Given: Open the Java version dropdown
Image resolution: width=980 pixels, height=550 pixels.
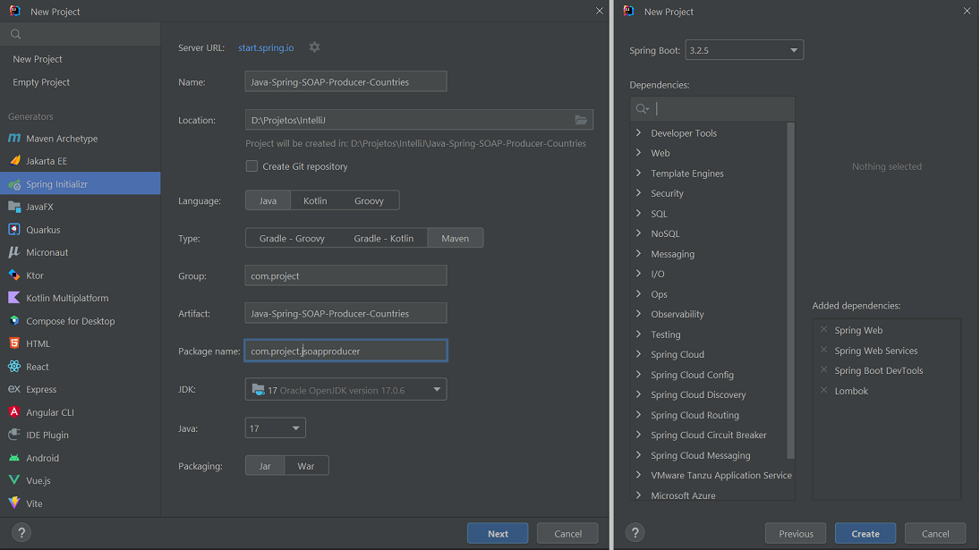Looking at the screenshot, I should [x=275, y=428].
